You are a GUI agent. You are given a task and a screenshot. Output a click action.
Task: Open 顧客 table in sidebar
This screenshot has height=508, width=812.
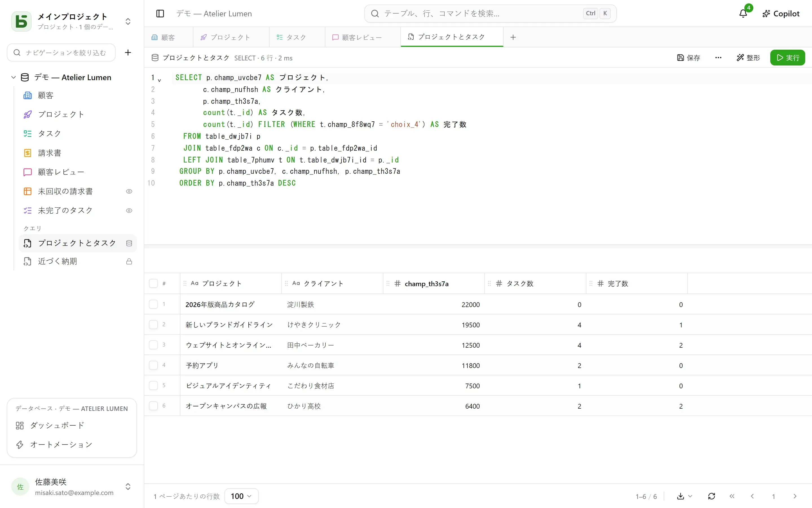[x=78, y=95]
